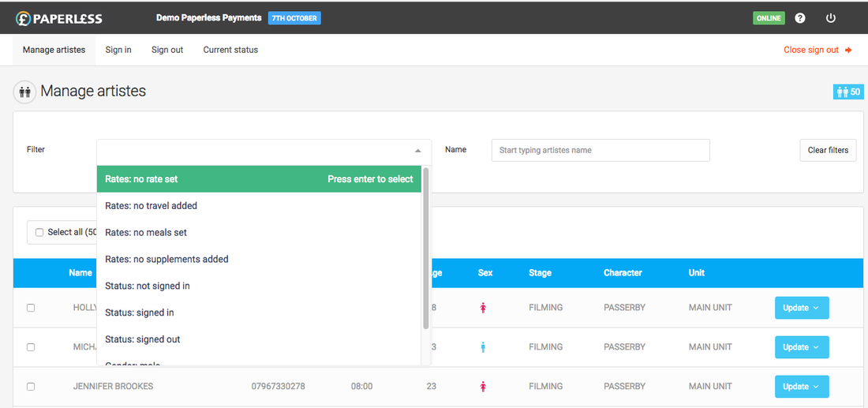Click the female icon for Jennifer Brookes
Viewport: 868px width, 408px height.
coord(483,387)
